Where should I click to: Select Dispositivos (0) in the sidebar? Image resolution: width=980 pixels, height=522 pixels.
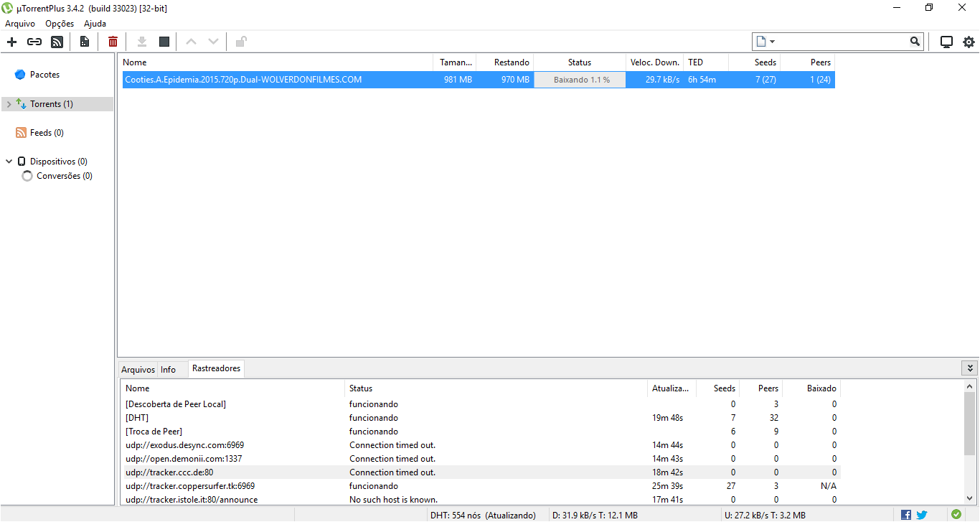click(59, 162)
